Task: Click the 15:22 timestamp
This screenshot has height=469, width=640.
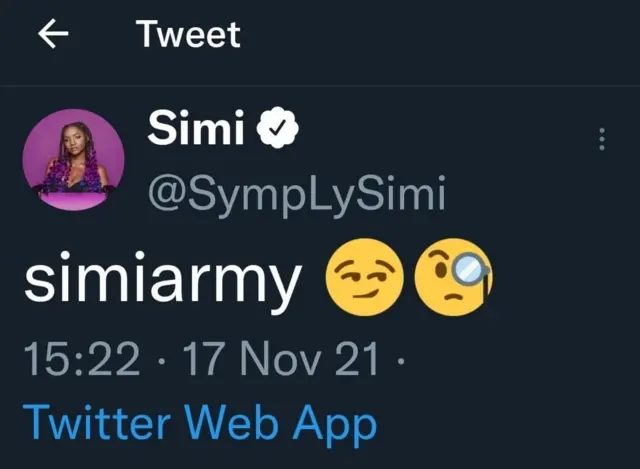Action: [82, 359]
